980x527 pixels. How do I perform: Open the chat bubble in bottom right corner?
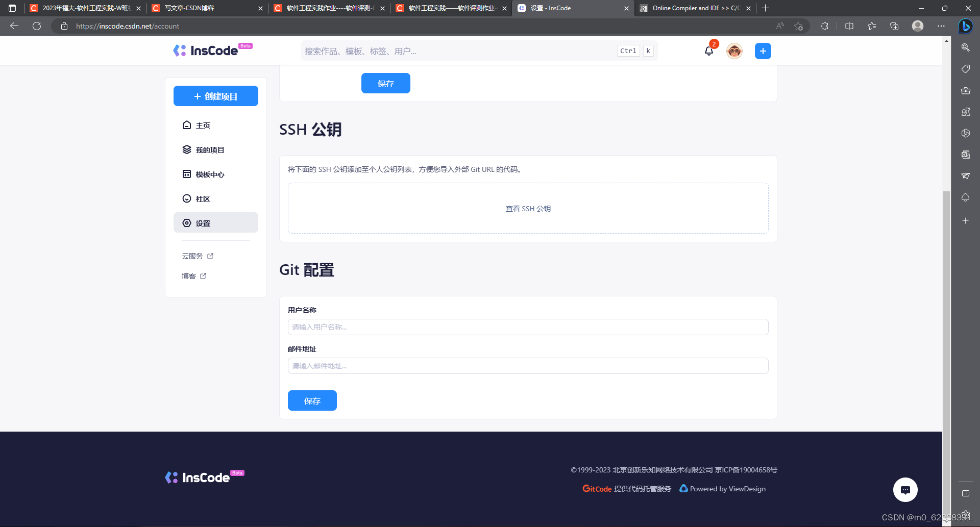click(905, 490)
